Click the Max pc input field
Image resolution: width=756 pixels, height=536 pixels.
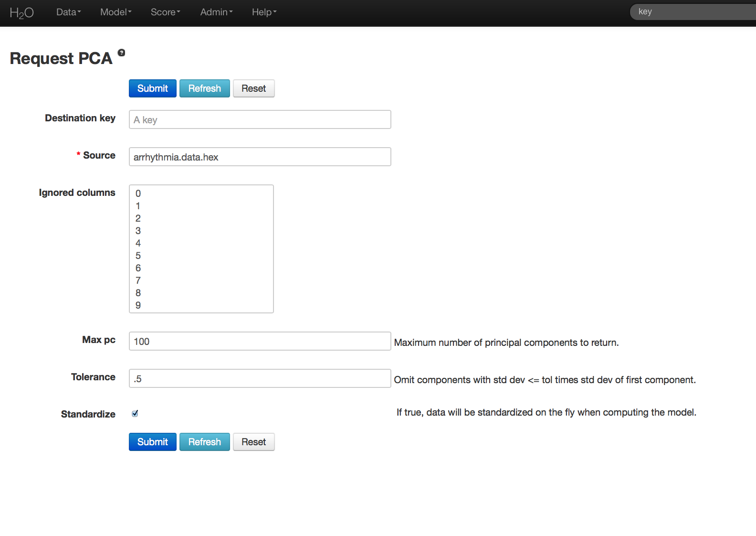pos(260,341)
